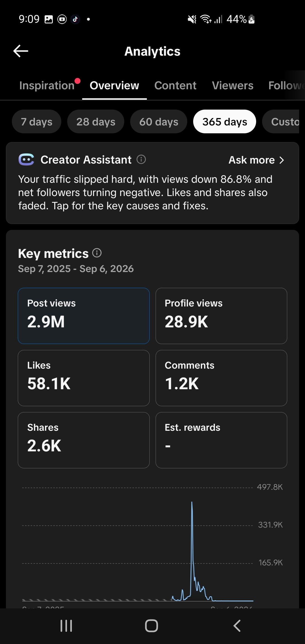The image size is (305, 644).
Task: Select the 7 days range chip
Action: 36,121
